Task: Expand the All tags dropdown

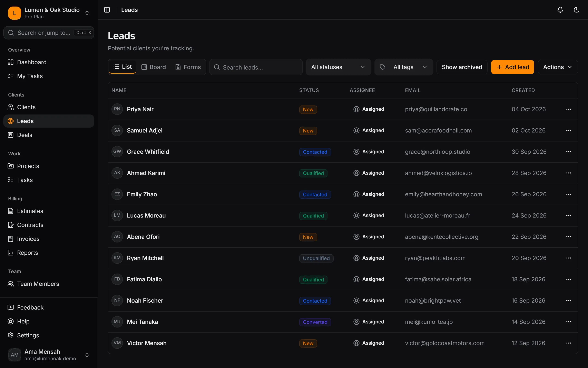Action: 403,67
